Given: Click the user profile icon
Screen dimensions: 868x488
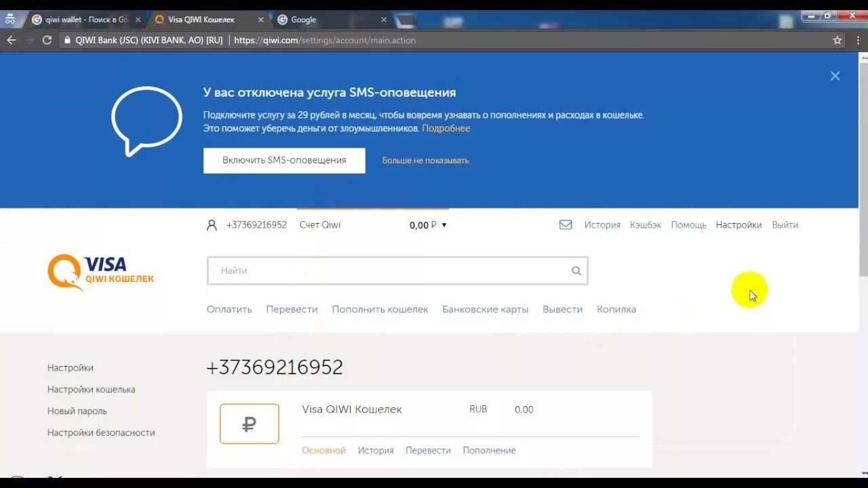Looking at the screenshot, I should [212, 225].
